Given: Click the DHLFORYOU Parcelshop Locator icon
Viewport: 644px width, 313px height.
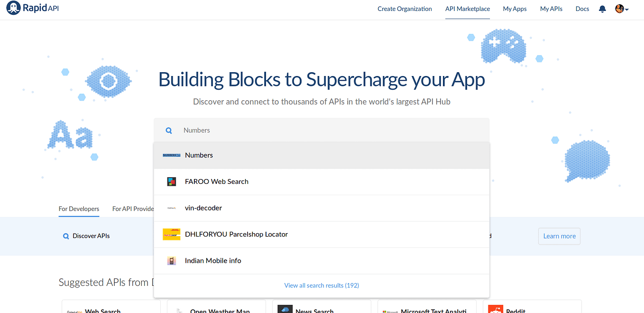Looking at the screenshot, I should point(171,234).
